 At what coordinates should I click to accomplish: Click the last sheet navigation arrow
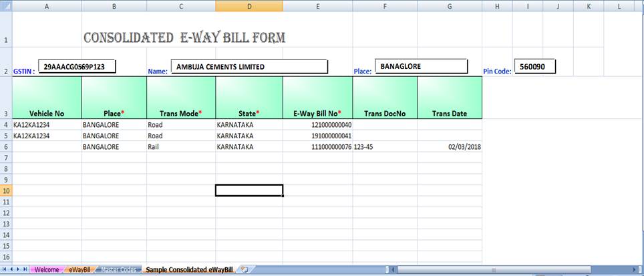coord(26,270)
